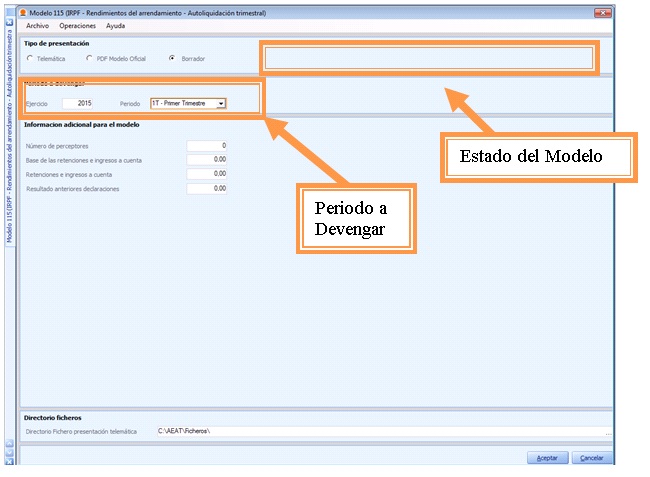This screenshot has width=650, height=477.
Task: Click the Base de las retenciones field
Action: (x=207, y=160)
